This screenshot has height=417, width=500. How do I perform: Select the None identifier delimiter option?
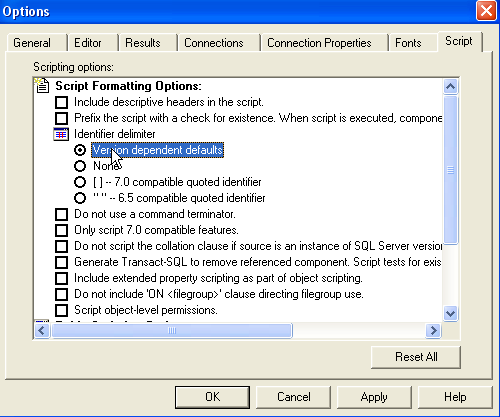click(80, 166)
